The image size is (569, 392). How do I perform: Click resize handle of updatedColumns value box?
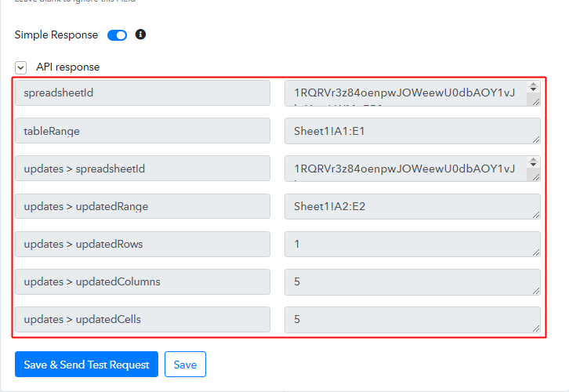coord(536,291)
